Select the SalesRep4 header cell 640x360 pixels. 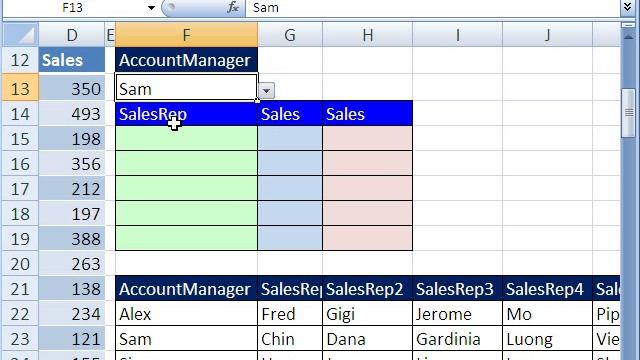pos(547,289)
